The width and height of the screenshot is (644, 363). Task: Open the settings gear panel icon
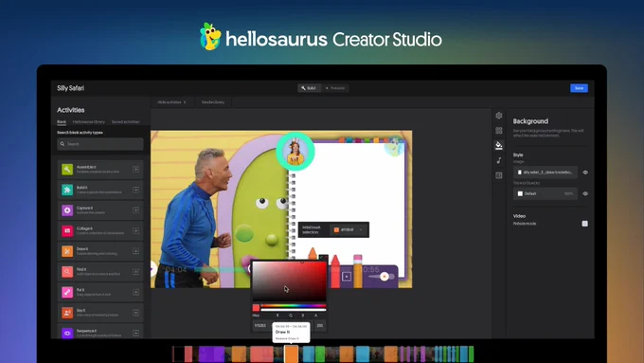pyautogui.click(x=499, y=116)
